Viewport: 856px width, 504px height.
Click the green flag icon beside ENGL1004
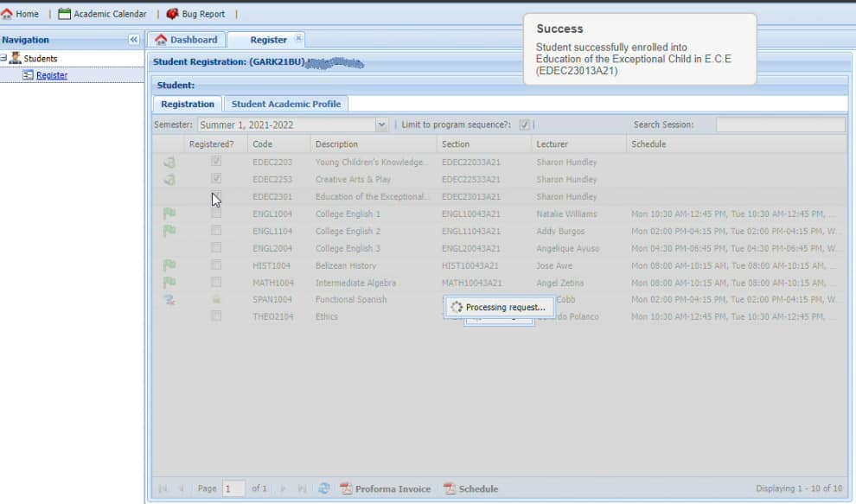click(x=169, y=214)
